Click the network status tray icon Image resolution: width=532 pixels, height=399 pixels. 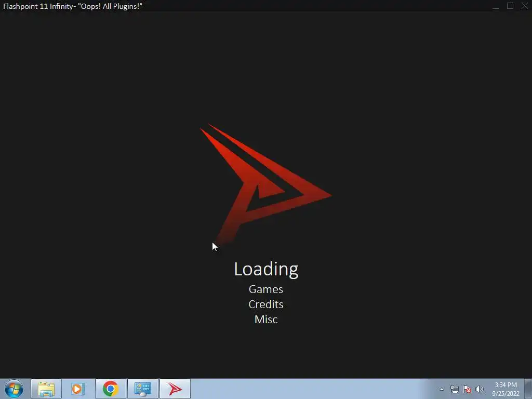tap(454, 389)
